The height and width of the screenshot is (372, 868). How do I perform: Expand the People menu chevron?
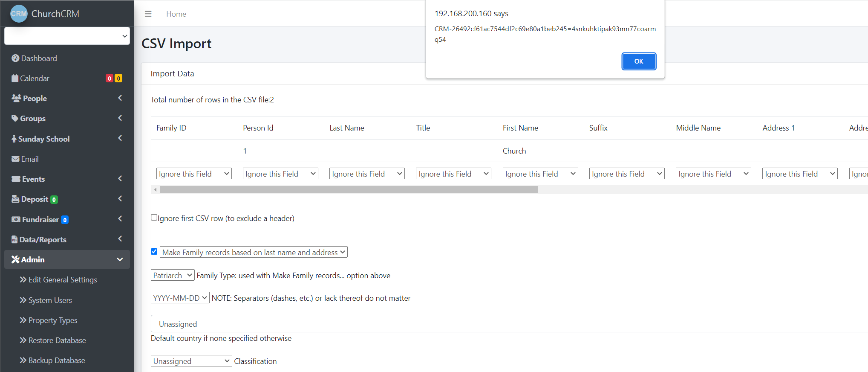pos(120,98)
